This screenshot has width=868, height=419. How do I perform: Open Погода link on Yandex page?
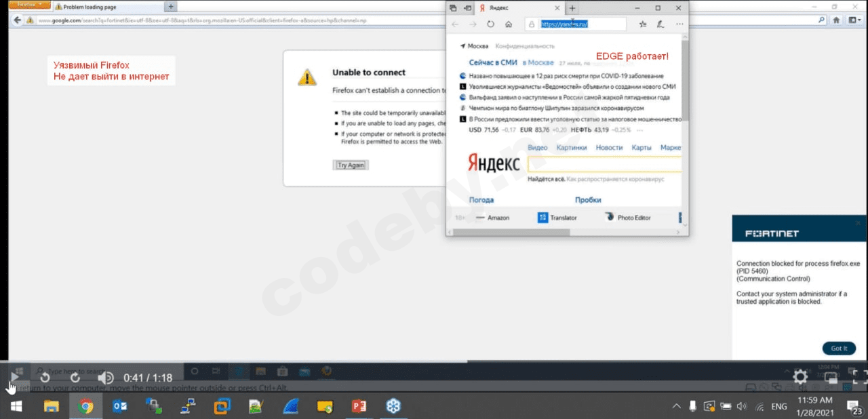click(481, 200)
